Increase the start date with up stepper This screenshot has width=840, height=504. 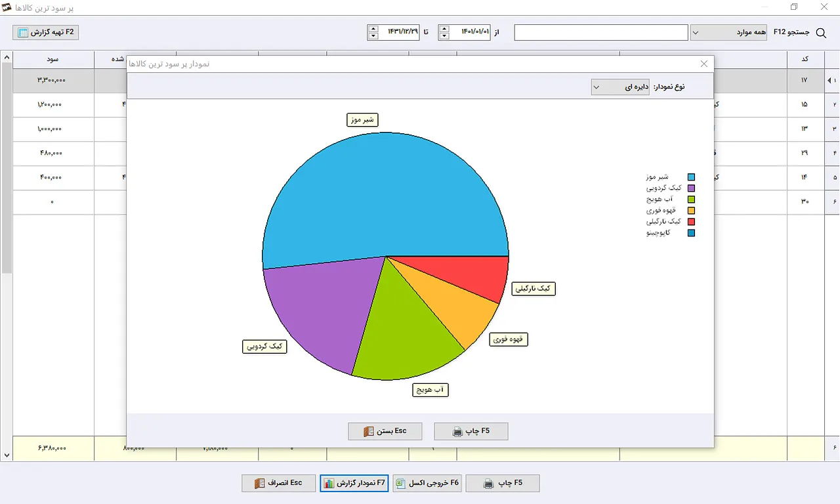(444, 28)
